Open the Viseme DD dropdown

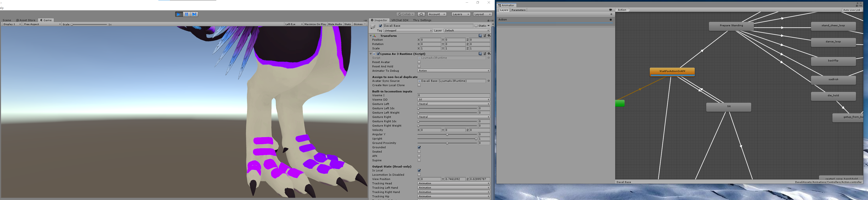tap(453, 100)
